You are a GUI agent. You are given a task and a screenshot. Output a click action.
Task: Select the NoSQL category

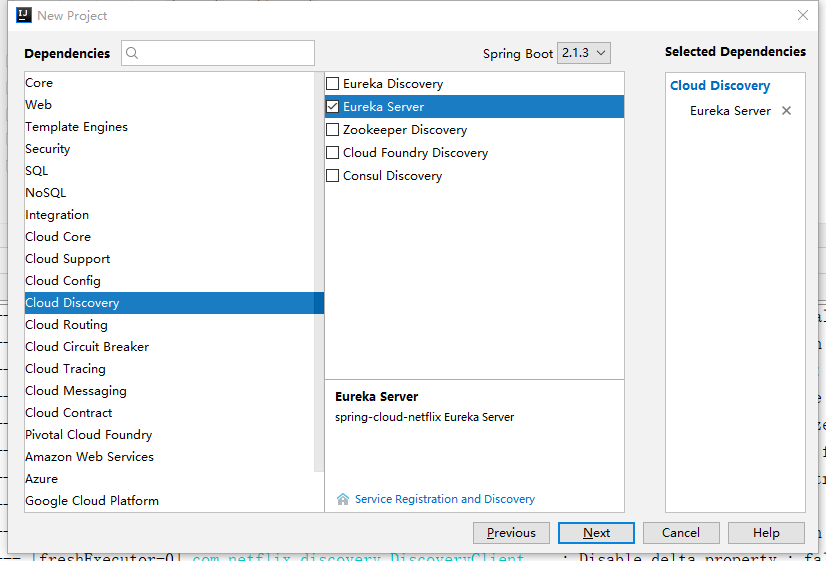170,193
